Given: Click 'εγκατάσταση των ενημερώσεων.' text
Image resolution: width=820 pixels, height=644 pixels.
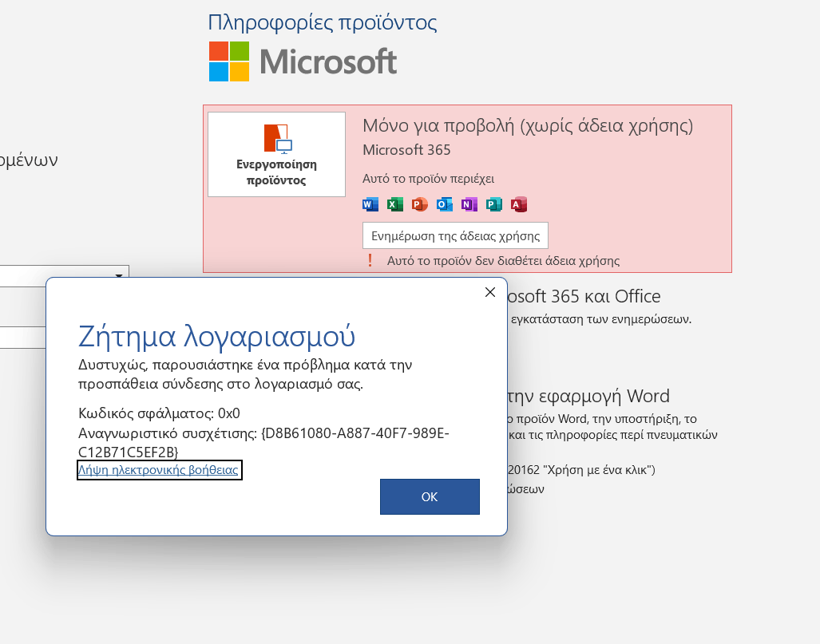Looking at the screenshot, I should 601,319.
